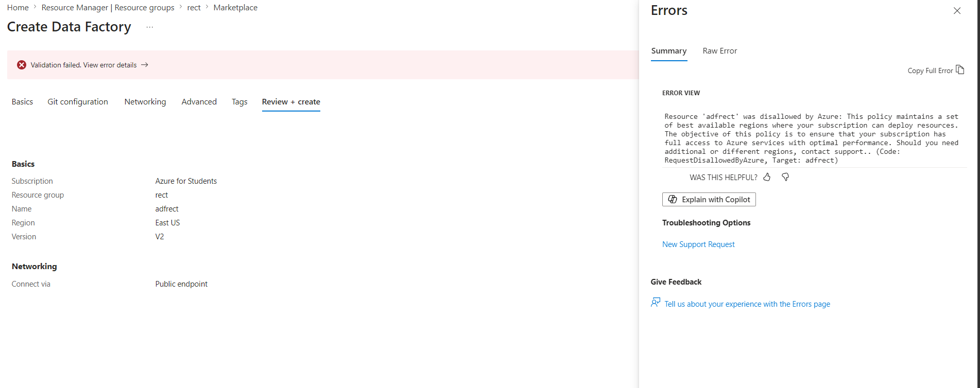
Task: Click the thumbs up helpful icon
Action: click(x=767, y=177)
